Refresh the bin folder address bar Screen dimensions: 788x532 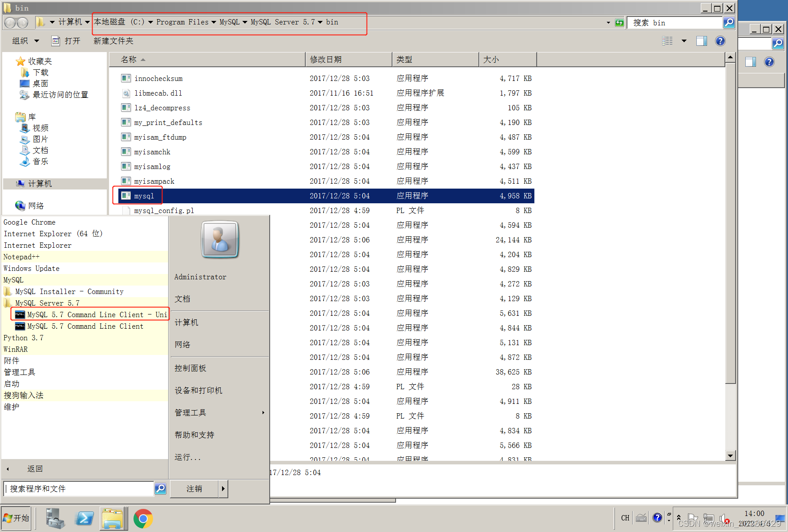[619, 23]
